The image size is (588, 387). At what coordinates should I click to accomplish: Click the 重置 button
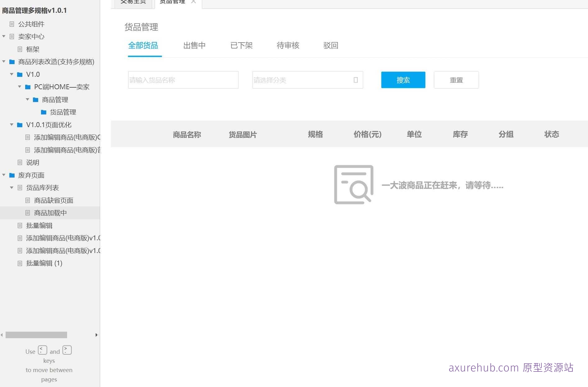pos(456,80)
